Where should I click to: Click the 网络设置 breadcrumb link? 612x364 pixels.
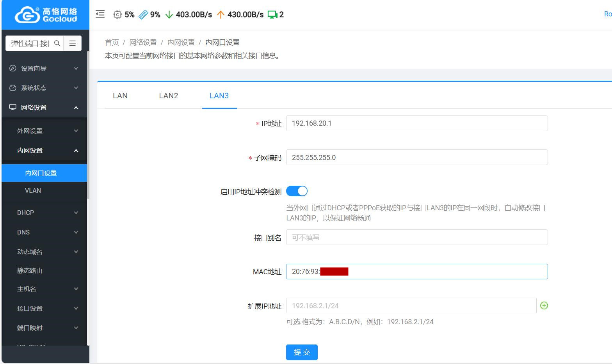(143, 43)
